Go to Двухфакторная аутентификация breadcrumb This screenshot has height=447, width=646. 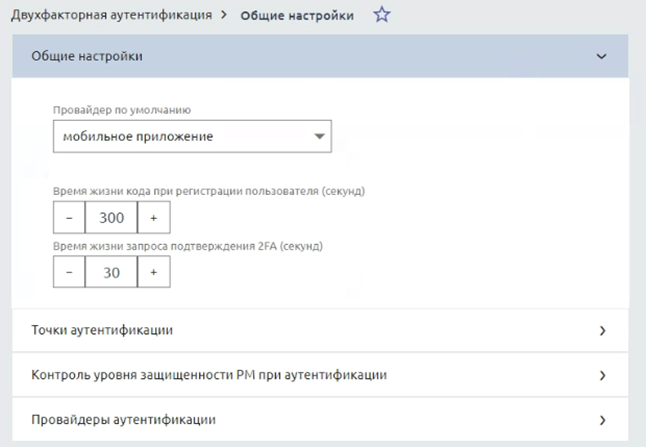point(111,16)
